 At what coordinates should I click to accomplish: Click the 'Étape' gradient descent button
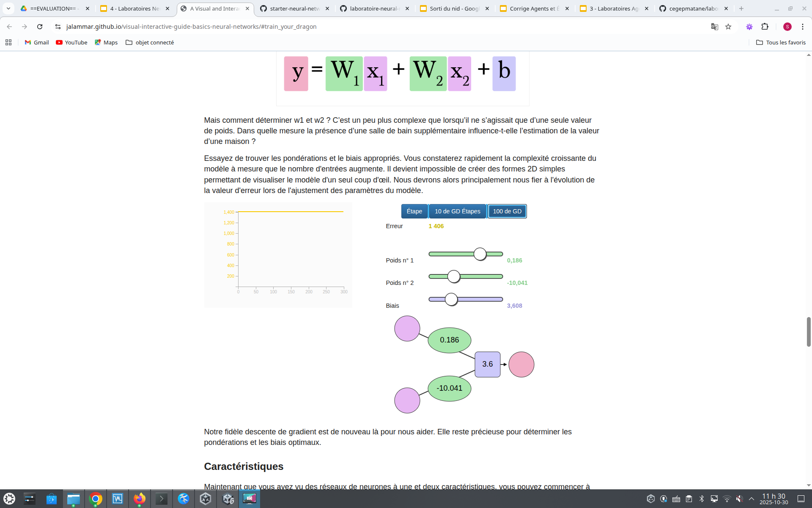tap(414, 211)
